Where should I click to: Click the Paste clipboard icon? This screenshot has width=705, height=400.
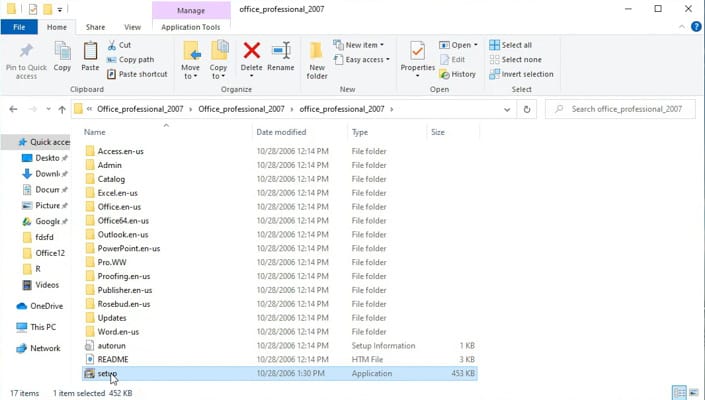coord(90,51)
